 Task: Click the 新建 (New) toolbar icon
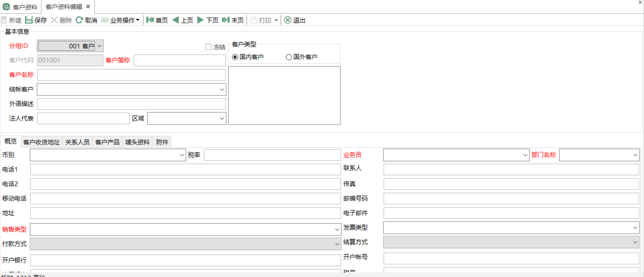[4, 20]
